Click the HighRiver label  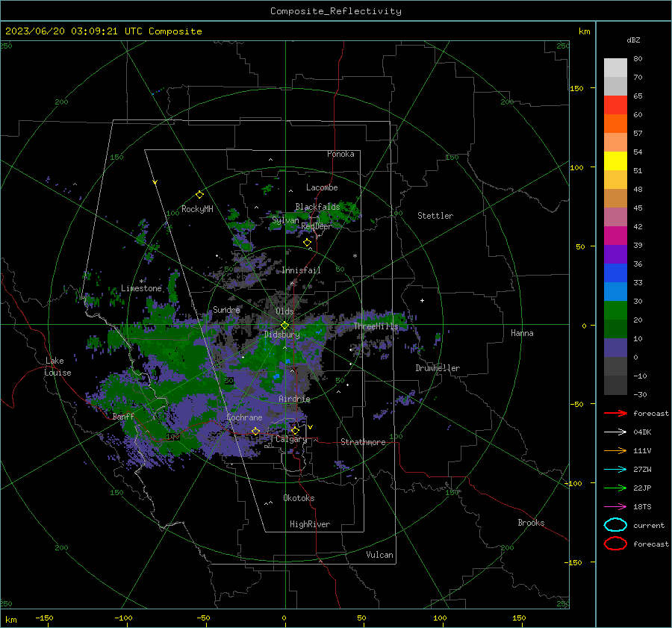[310, 524]
